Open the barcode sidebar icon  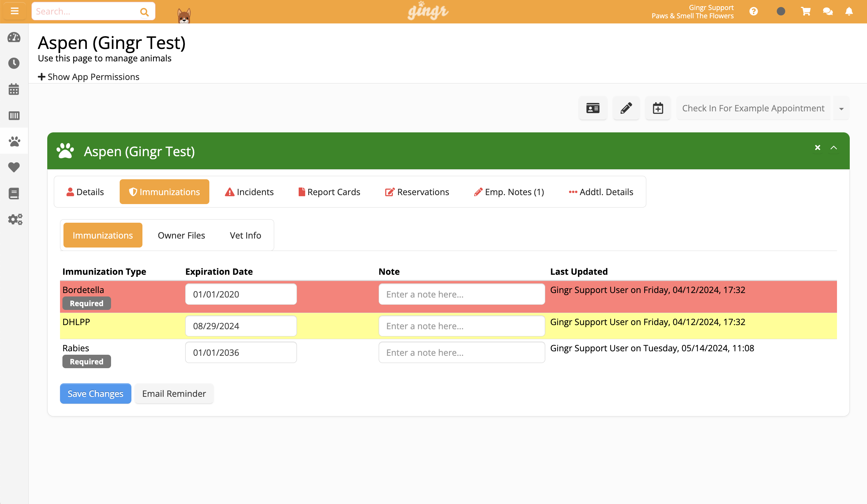pos(14,115)
